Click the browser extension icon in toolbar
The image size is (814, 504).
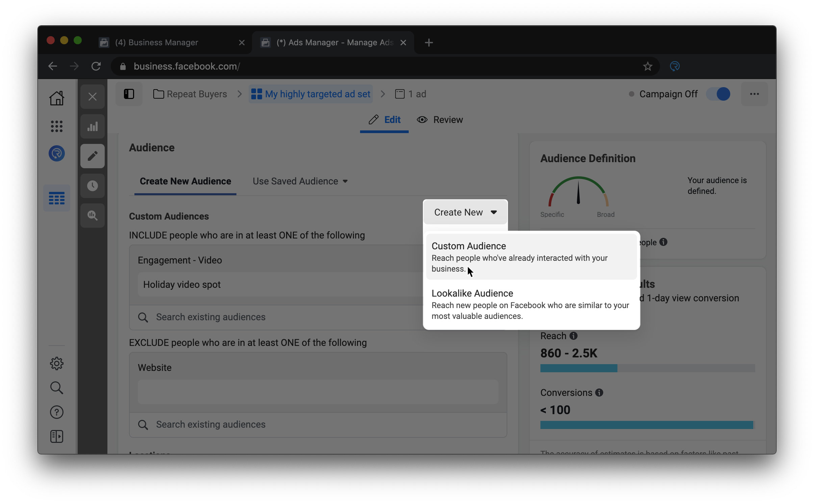[x=675, y=66]
